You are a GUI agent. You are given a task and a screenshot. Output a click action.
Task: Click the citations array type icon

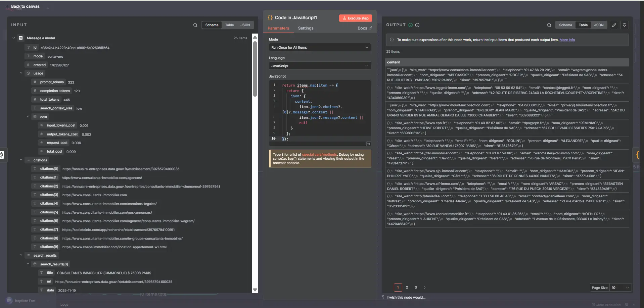28,160
